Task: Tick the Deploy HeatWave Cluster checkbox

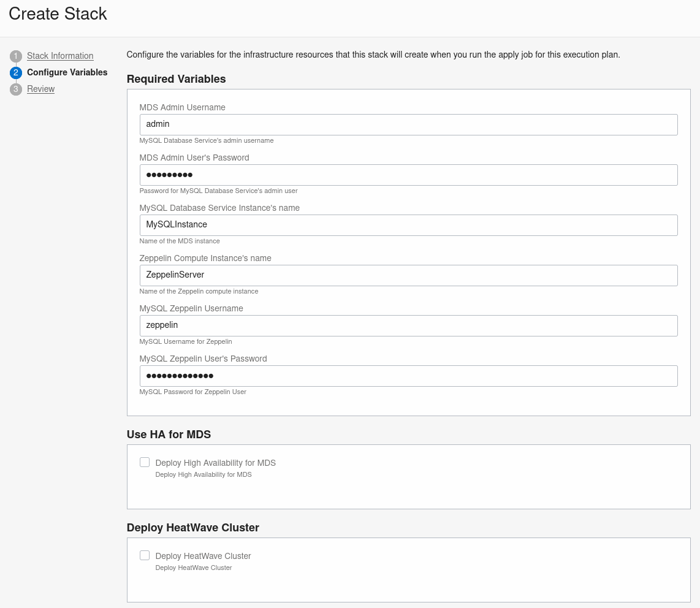Action: click(145, 555)
